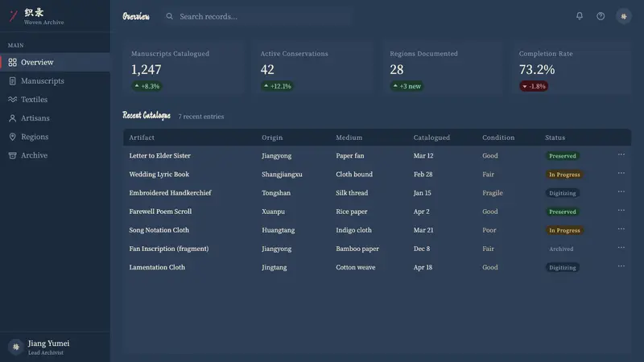This screenshot has width=644, height=362.
Task: Click the Shangjiangxu origin cell
Action: (x=282, y=174)
